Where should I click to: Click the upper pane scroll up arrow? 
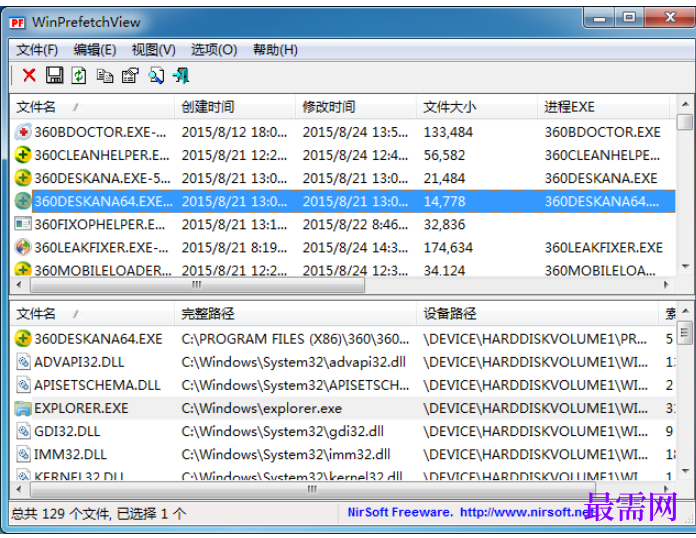click(685, 104)
